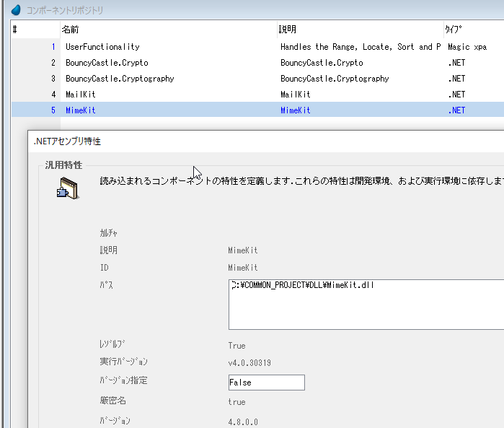Click the 説明 column header

pyautogui.click(x=288, y=30)
